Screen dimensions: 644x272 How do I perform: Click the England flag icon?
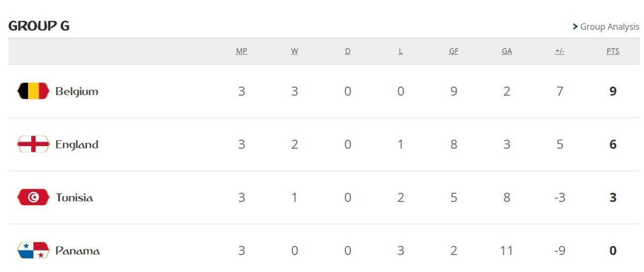coord(33,144)
